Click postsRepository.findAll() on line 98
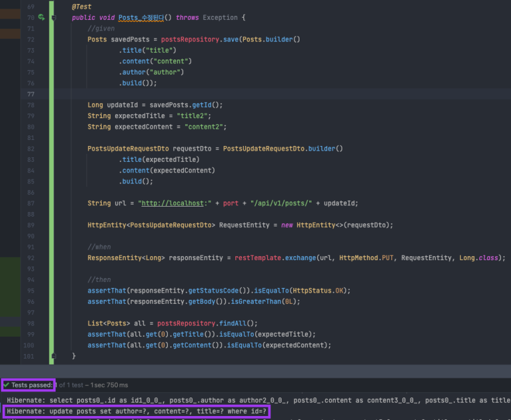Viewport: 511px width, 420px height. point(206,324)
